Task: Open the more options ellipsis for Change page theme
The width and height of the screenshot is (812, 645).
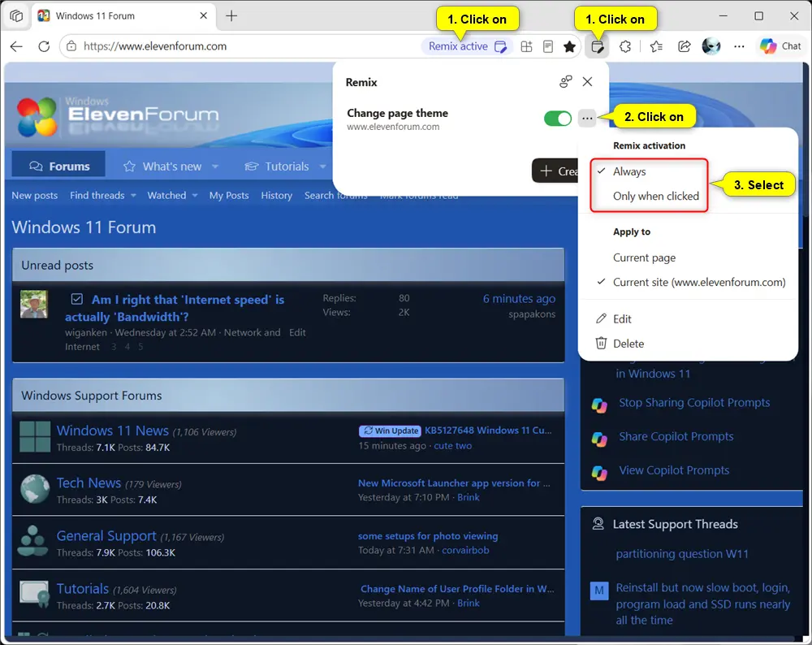Action: coord(587,119)
